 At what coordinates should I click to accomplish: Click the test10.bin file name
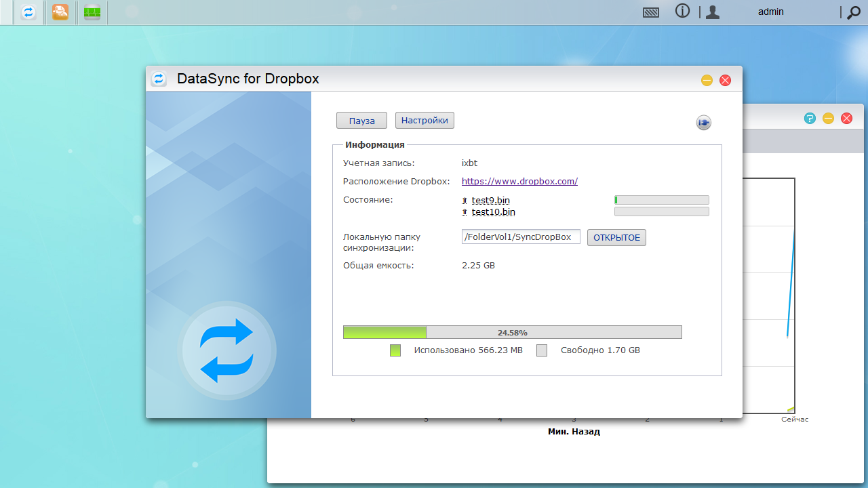(x=494, y=212)
